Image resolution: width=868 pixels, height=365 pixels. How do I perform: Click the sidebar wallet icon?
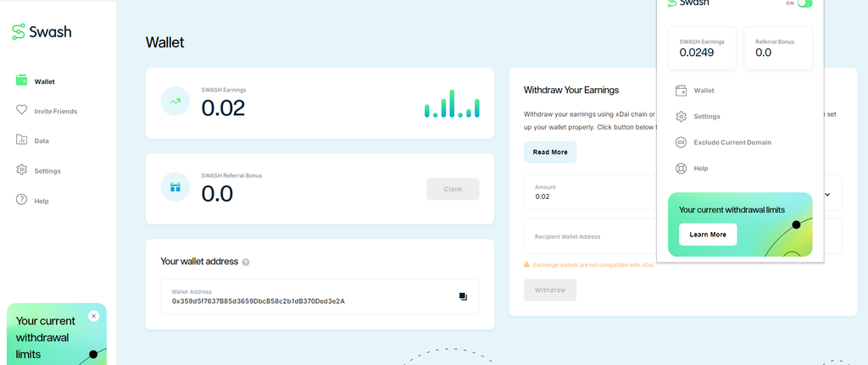coord(21,80)
